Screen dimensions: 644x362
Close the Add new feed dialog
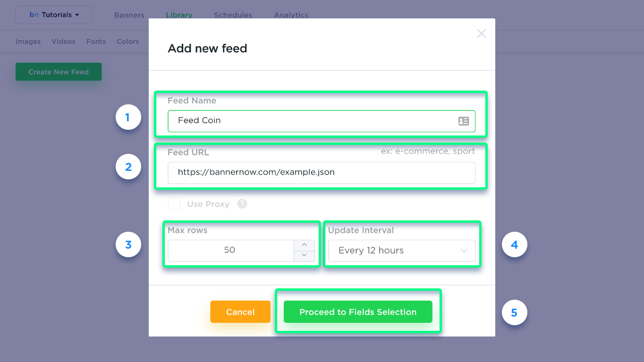tap(481, 34)
